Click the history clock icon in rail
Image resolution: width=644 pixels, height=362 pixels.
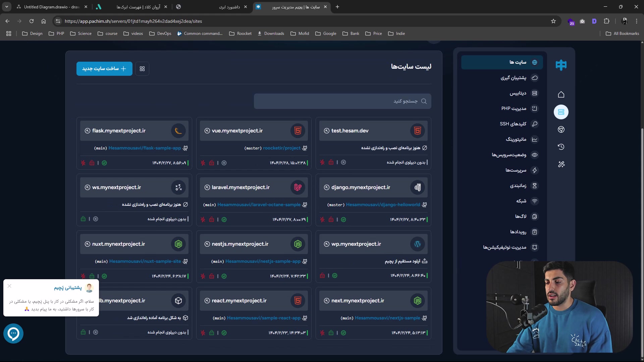pyautogui.click(x=561, y=147)
